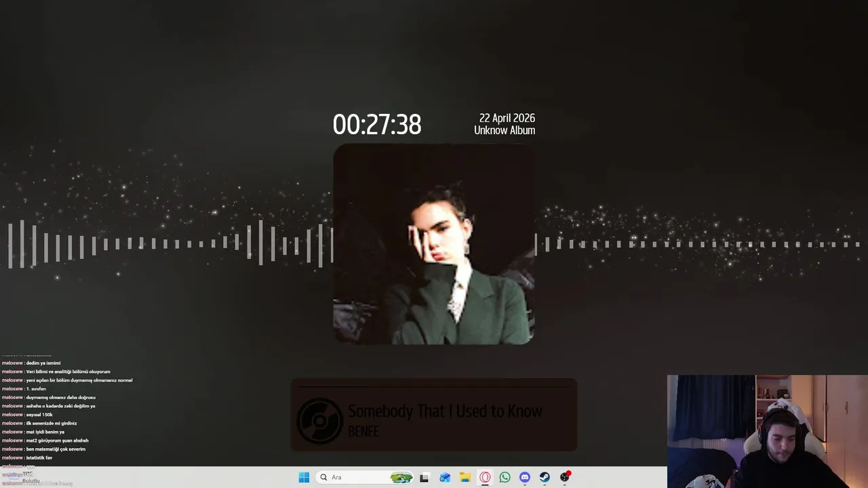Open Task View from the taskbar

coord(425,477)
